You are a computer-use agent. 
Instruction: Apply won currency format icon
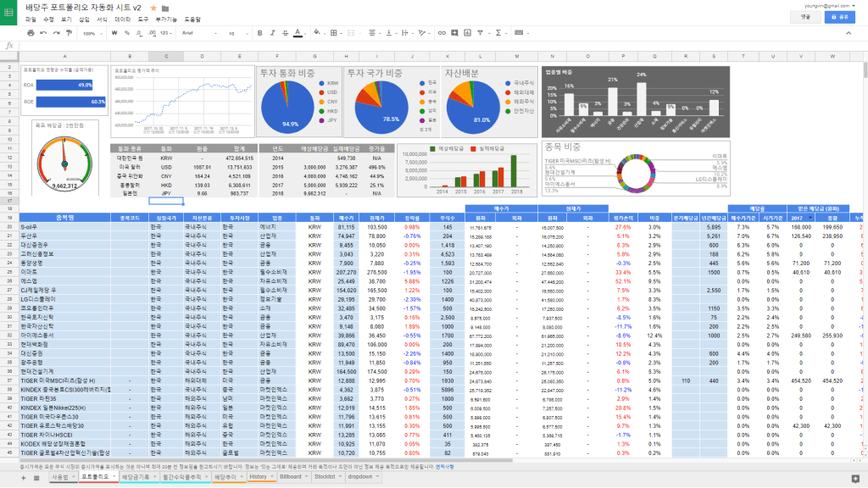[114, 33]
